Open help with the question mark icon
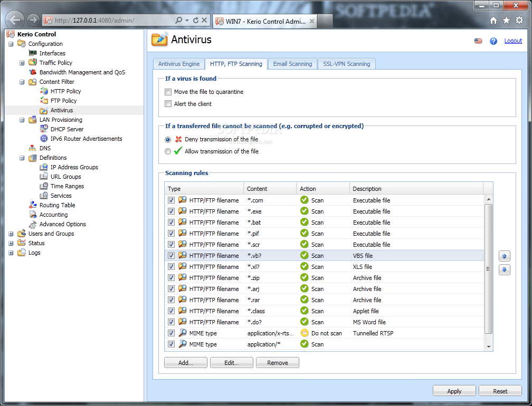Image resolution: width=532 pixels, height=406 pixels. [493, 41]
